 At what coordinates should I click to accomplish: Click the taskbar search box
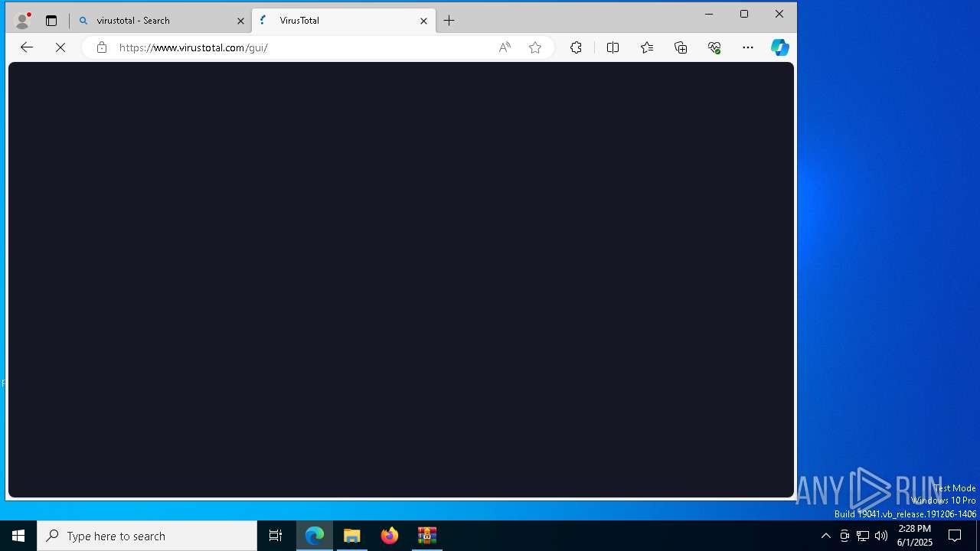[x=147, y=536]
